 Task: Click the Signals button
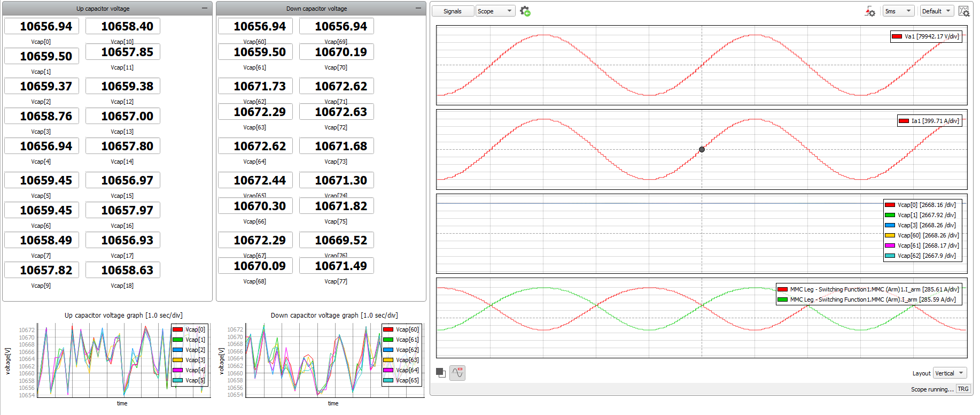coord(453,11)
